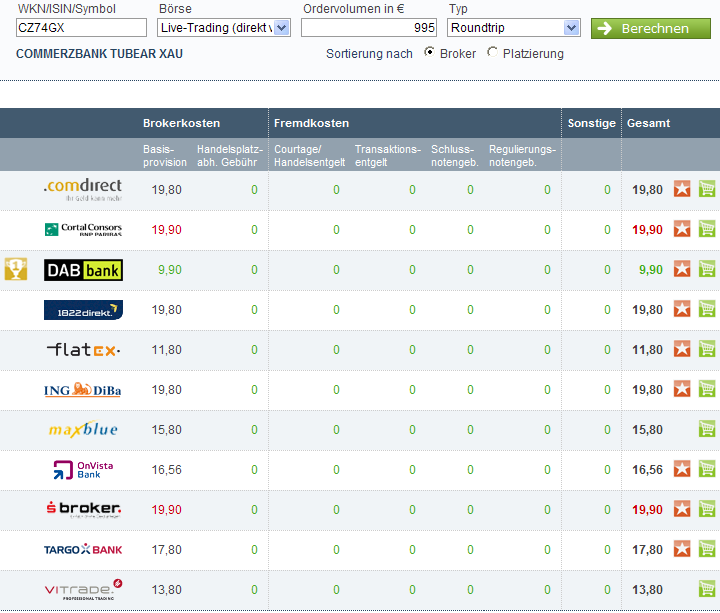Click S broker's red 19,90 Gesamt value
Screen dimensions: 720x613
(647, 509)
